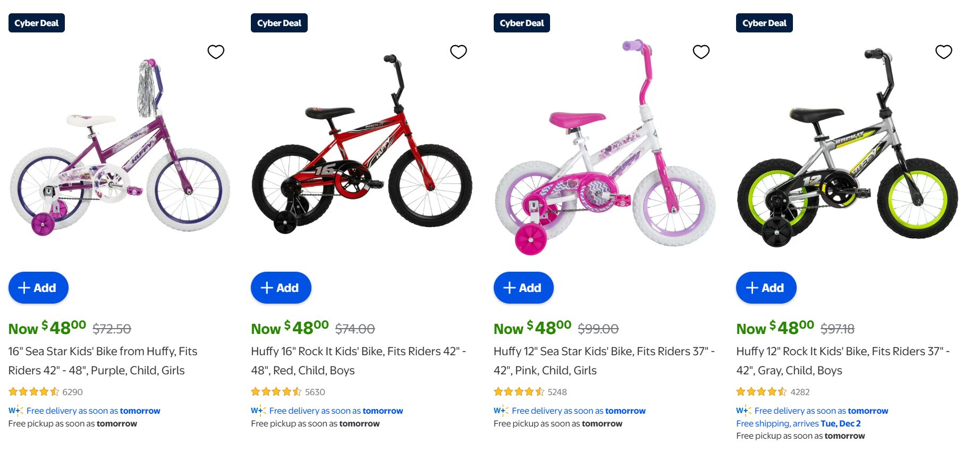The width and height of the screenshot is (980, 452).
Task: Add red Huffy 16" Rock It to cart
Action: click(x=281, y=288)
